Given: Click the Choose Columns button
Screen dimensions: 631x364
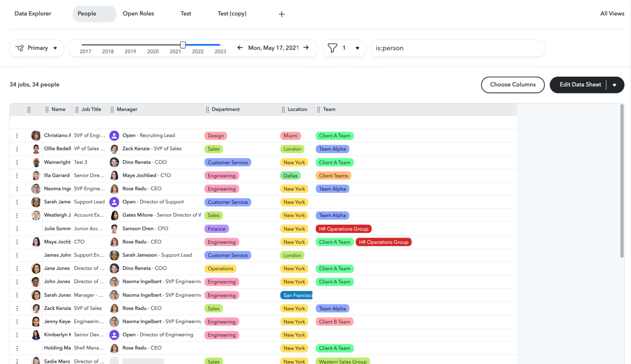Looking at the screenshot, I should [513, 85].
